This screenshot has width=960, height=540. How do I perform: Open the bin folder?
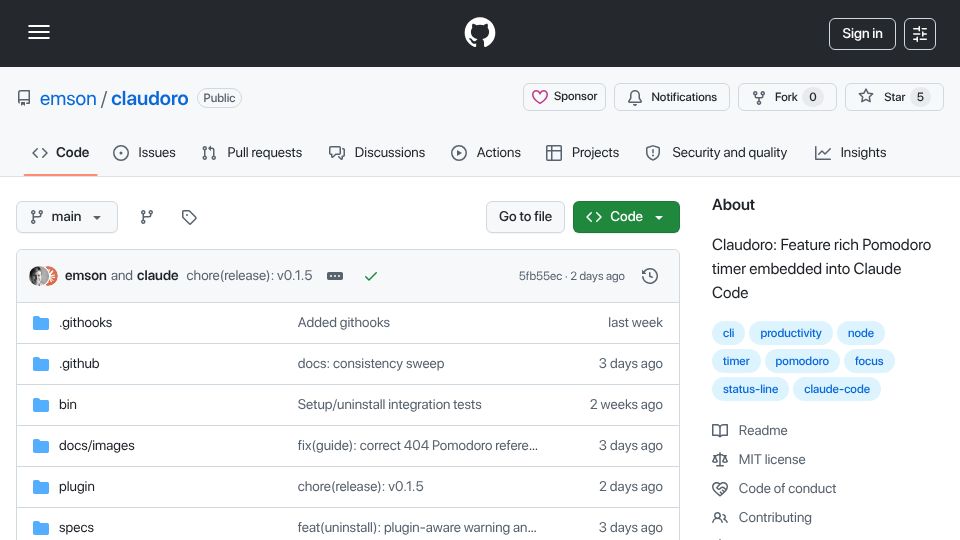click(x=67, y=405)
